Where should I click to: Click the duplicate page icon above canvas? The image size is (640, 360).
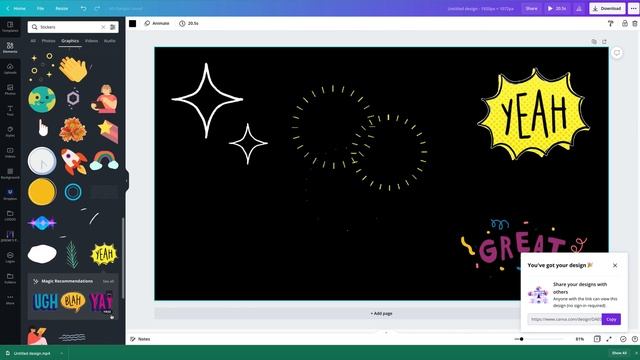(x=594, y=42)
